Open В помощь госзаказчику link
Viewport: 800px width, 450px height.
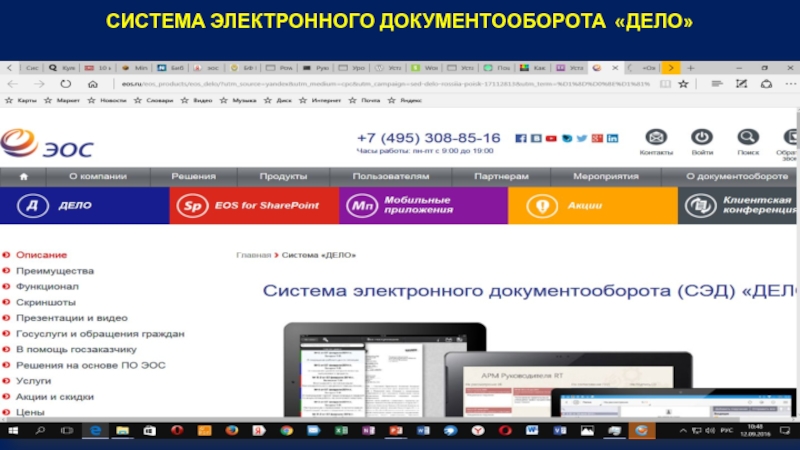click(x=77, y=349)
